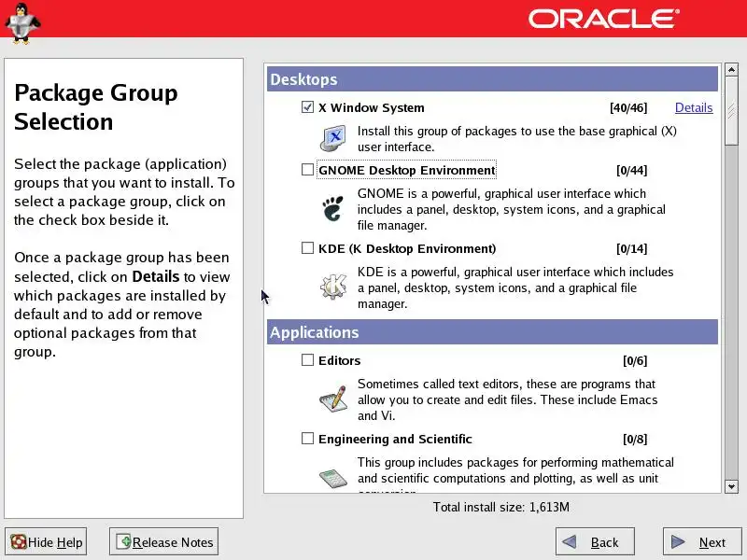
Task: Click the [0/6] package count
Action: [x=635, y=360]
